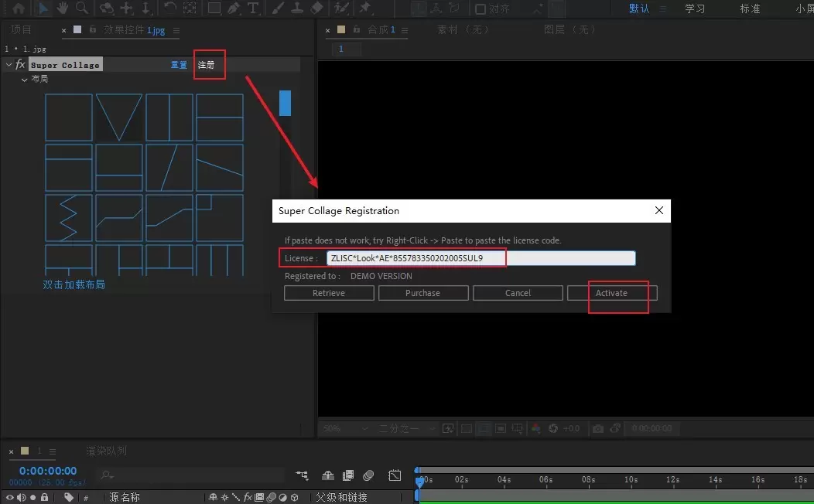Take a snapshot with the camera icon
The width and height of the screenshot is (814, 504).
pos(598,428)
